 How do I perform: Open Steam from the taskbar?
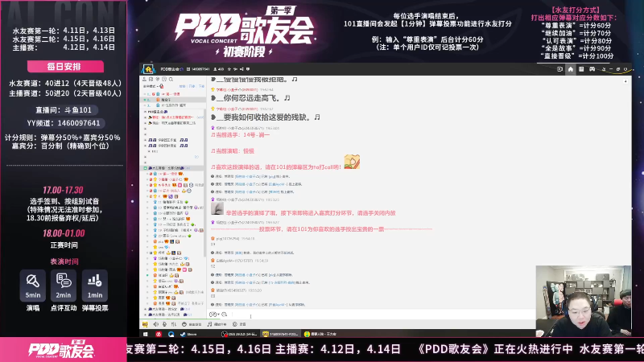pyautogui.click(x=189, y=334)
